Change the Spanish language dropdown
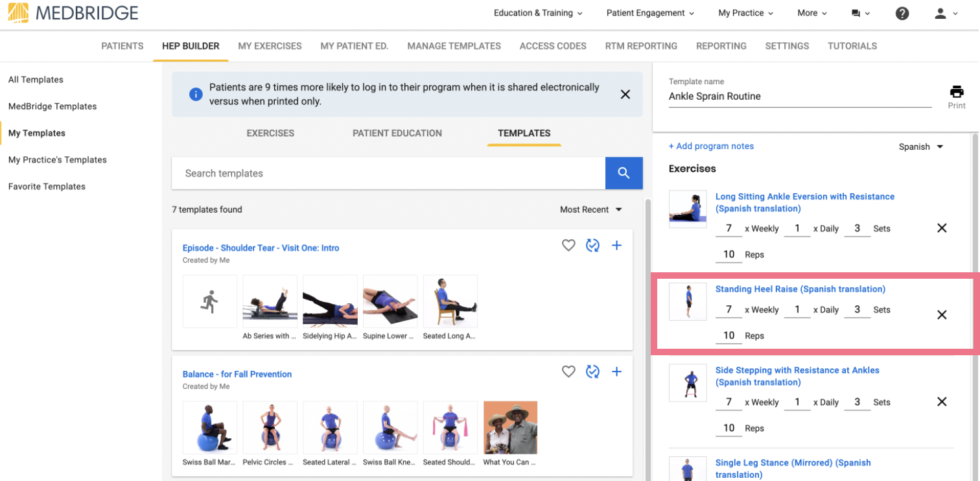This screenshot has height=481, width=980. (x=920, y=147)
